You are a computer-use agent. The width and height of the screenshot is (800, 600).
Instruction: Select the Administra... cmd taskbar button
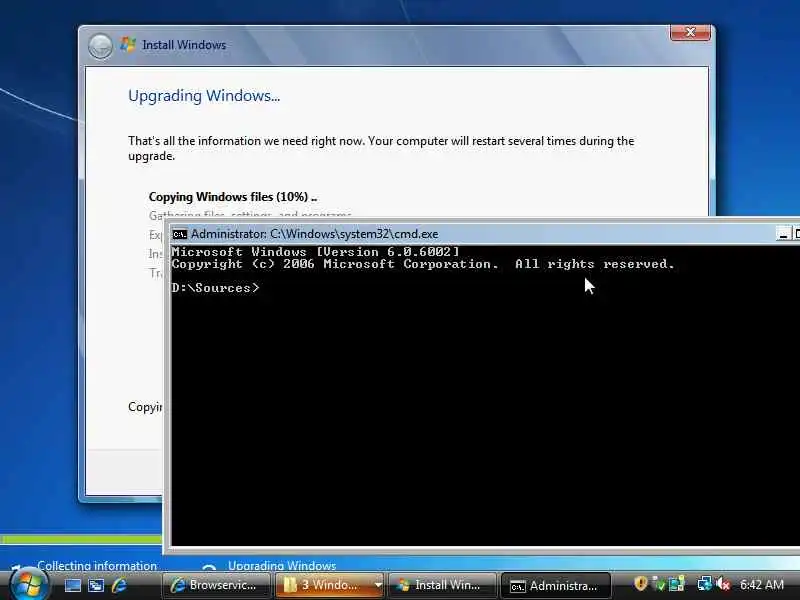556,585
